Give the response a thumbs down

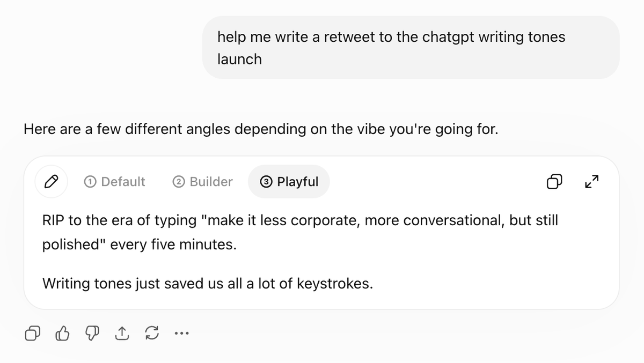pos(92,334)
